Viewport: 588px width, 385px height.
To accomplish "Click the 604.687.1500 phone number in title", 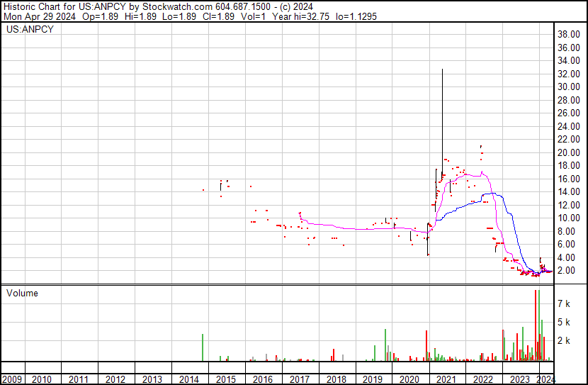I will point(242,7).
